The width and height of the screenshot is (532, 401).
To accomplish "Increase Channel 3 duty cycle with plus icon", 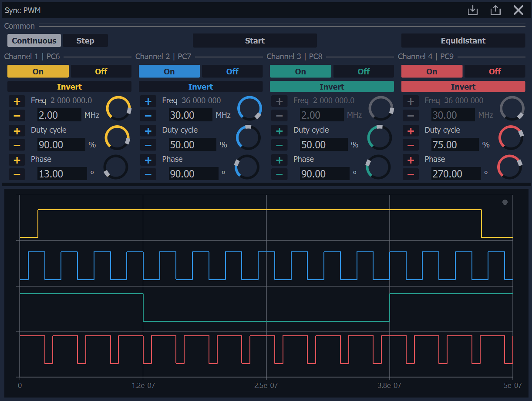I will point(279,131).
